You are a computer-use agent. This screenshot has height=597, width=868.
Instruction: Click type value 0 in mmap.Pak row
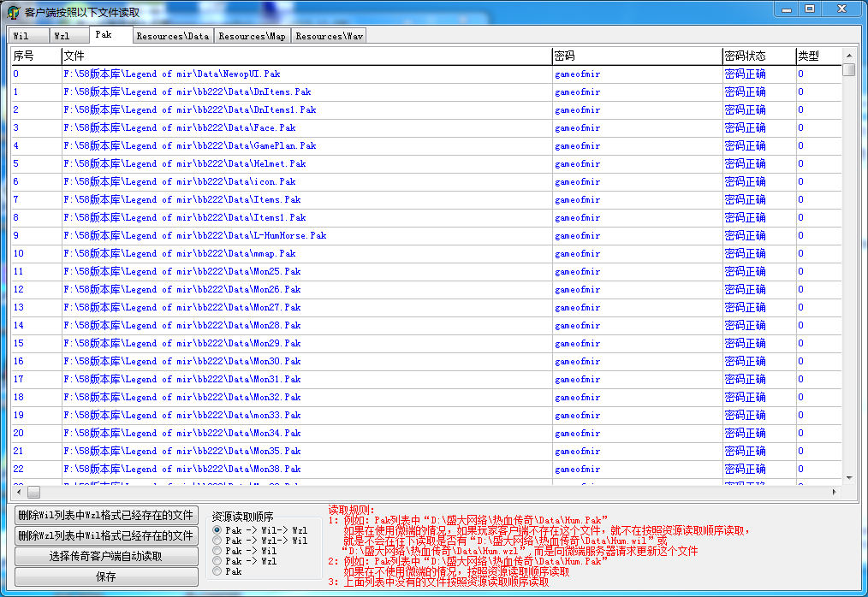[x=800, y=253]
